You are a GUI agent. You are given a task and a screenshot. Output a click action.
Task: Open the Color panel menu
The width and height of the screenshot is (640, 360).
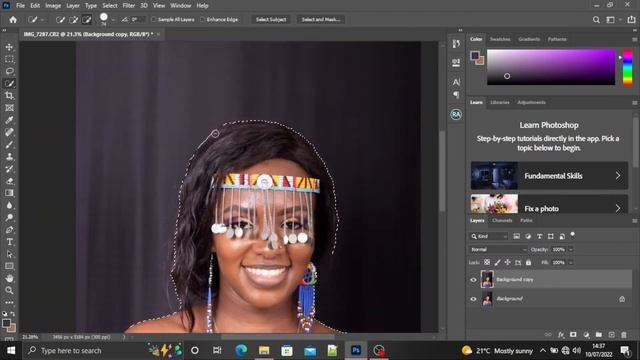pyautogui.click(x=634, y=39)
